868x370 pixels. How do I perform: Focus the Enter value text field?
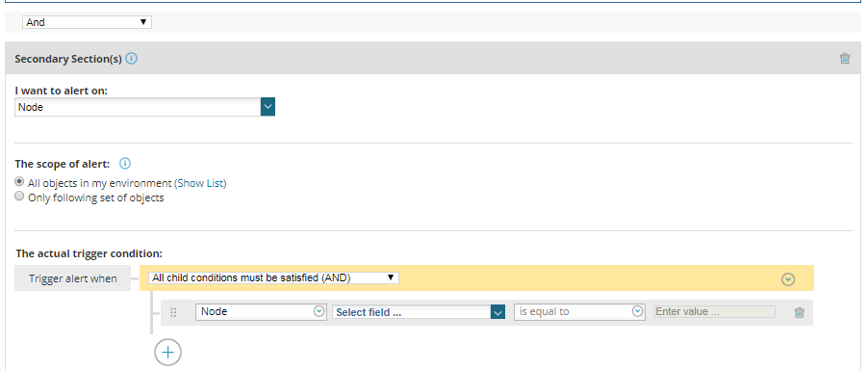click(715, 312)
